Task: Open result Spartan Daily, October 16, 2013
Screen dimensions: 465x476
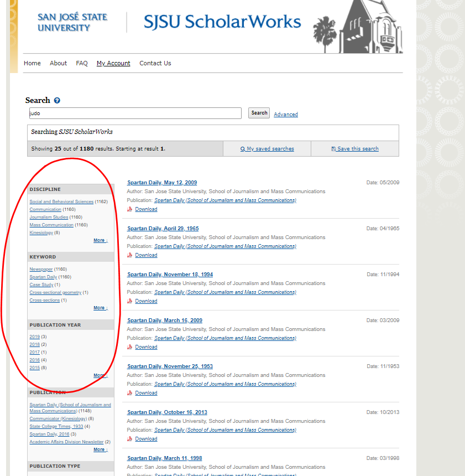Action: pos(167,412)
